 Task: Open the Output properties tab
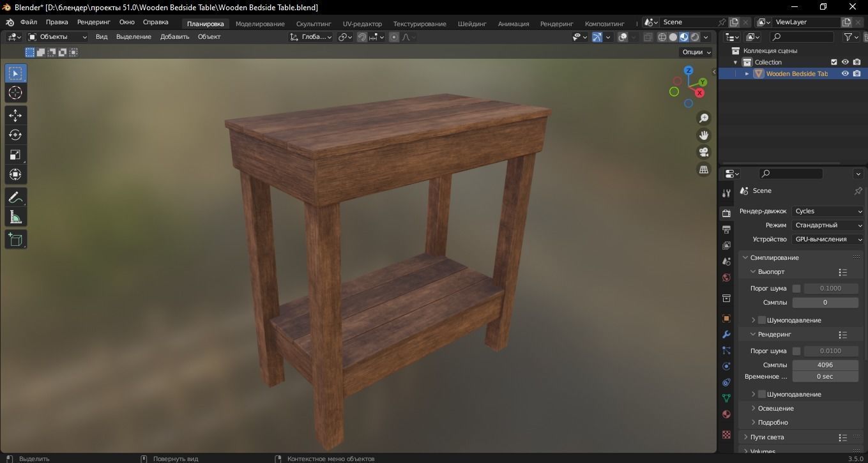tap(726, 229)
